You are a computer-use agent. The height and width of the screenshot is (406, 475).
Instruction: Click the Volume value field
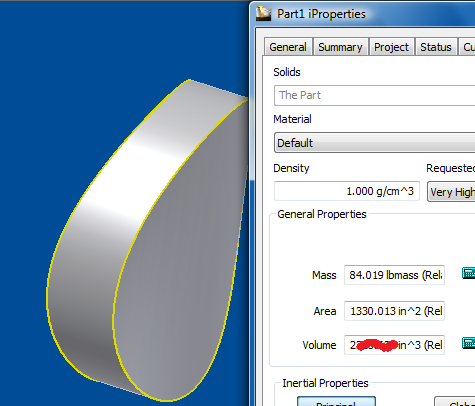click(x=394, y=345)
